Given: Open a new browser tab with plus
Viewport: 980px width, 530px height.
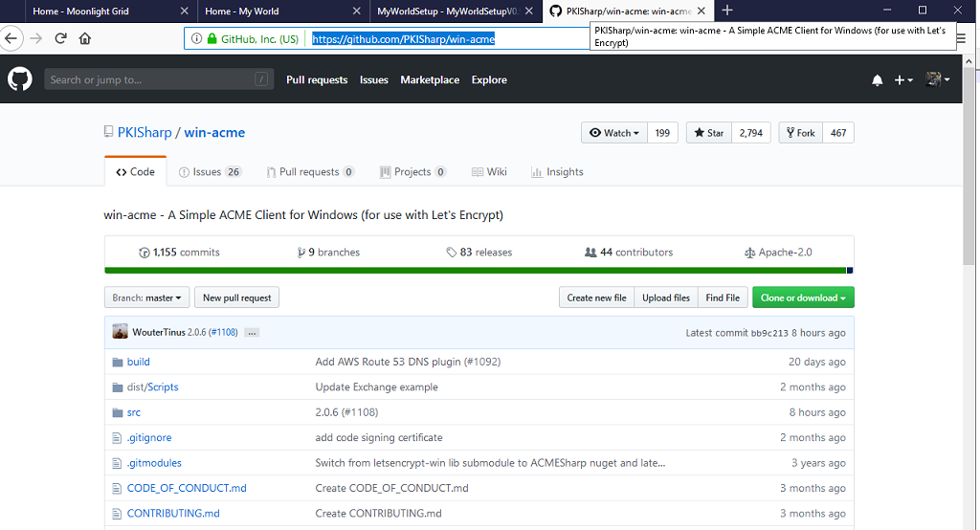Looking at the screenshot, I should click(x=727, y=11).
